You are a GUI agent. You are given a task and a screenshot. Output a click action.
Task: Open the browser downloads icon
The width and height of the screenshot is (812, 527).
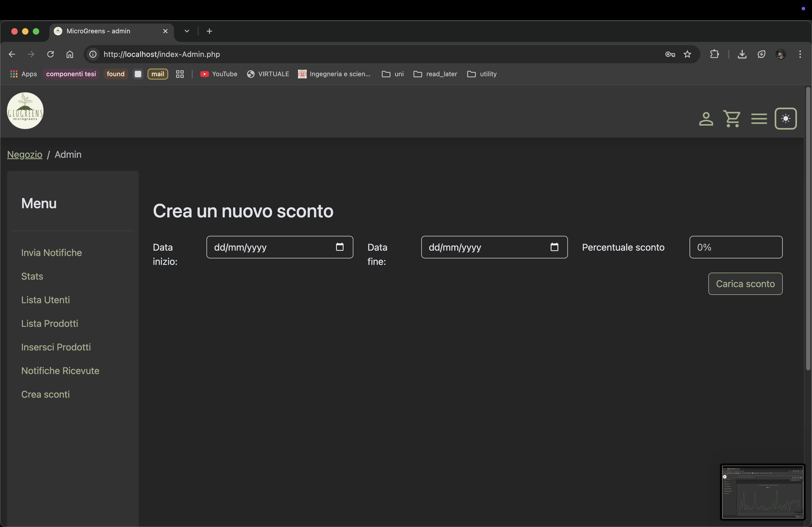click(742, 54)
